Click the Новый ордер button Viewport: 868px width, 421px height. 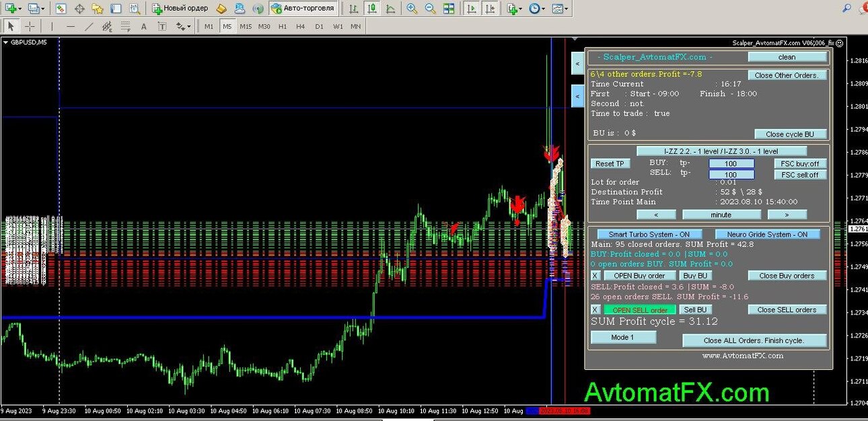point(180,9)
